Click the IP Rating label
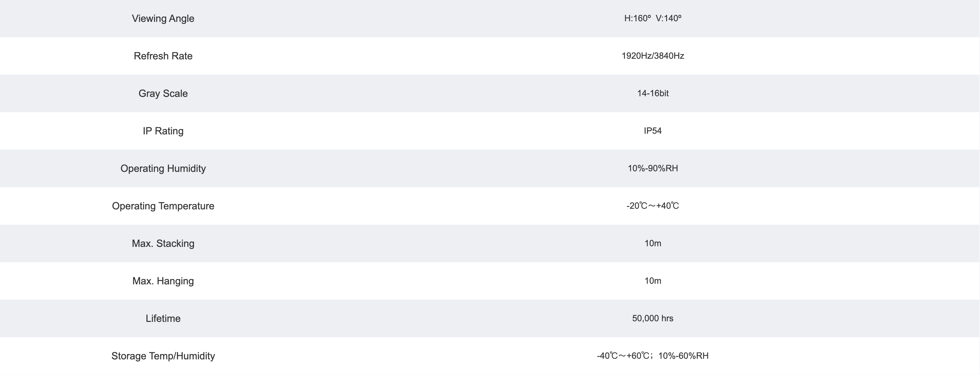 point(163,131)
